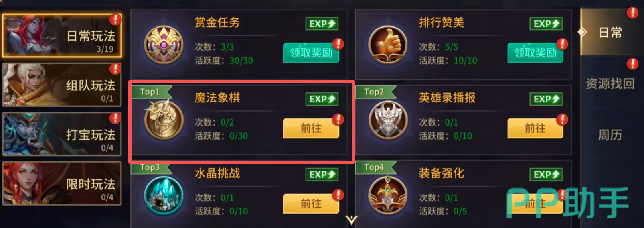Open the 打宝玩法 category
The height and width of the screenshot is (228, 644).
pos(62,134)
